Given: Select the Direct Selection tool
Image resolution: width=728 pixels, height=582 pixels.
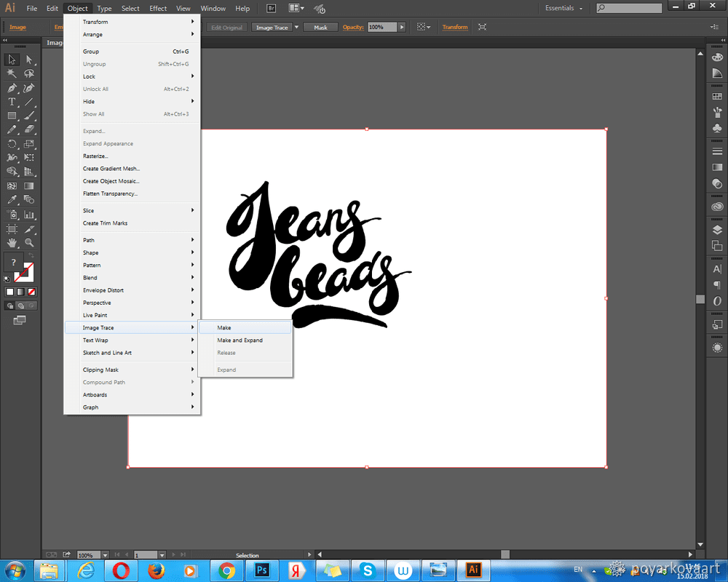Looking at the screenshot, I should 29,60.
